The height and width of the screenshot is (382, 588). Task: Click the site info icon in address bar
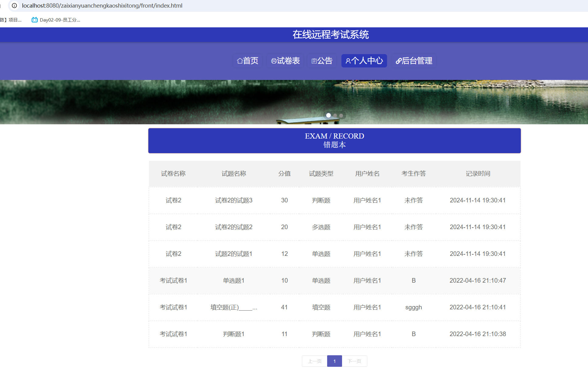point(14,5)
